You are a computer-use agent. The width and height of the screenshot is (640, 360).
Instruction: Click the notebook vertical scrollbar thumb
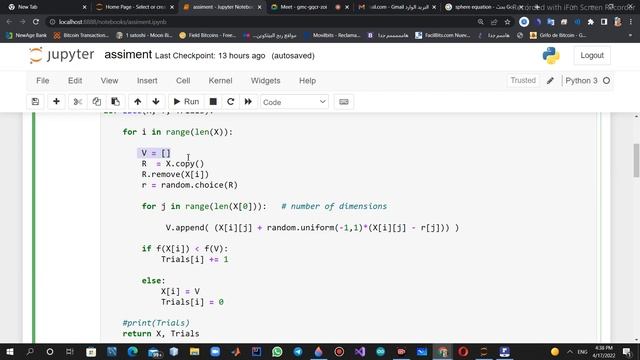(x=636, y=160)
